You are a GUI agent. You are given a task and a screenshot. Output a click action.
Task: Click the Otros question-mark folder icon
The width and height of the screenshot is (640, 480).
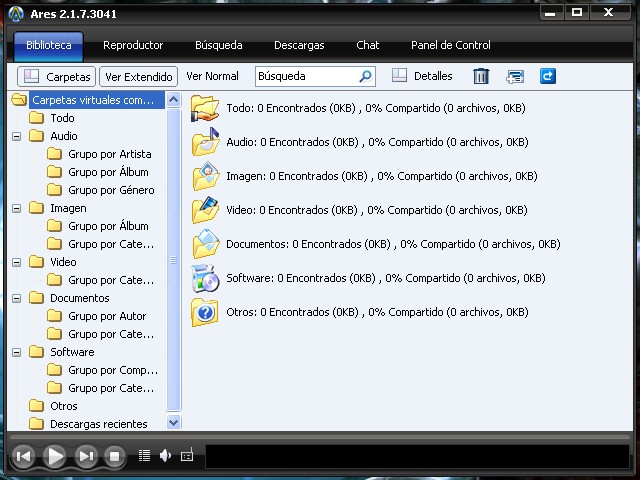205,312
